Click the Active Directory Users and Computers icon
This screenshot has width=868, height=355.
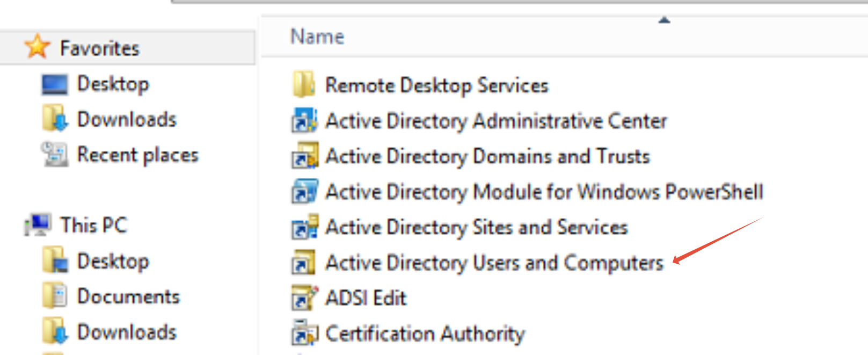pos(303,262)
